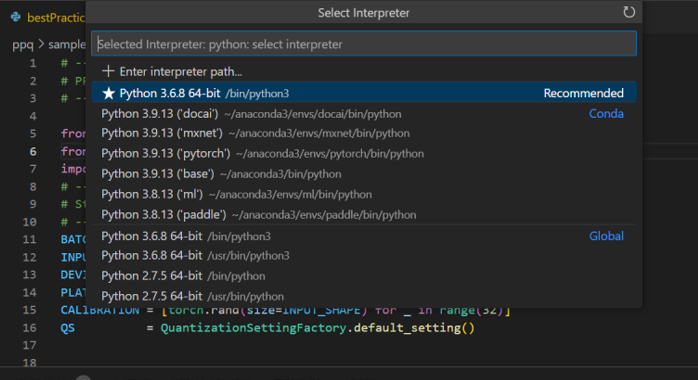Screen dimensions: 698x380
Task: Select Python 2.7.5 at /usr/bin/python
Action: pyautogui.click(x=364, y=296)
